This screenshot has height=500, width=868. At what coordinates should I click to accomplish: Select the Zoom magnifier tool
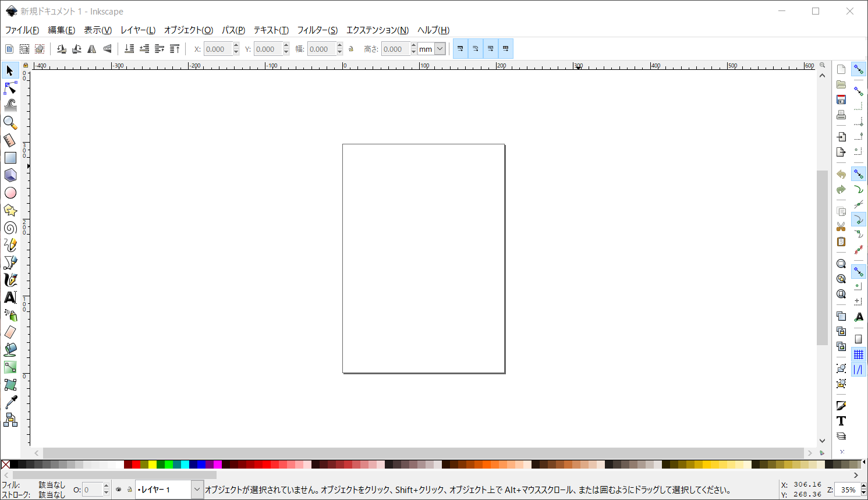[x=10, y=123]
